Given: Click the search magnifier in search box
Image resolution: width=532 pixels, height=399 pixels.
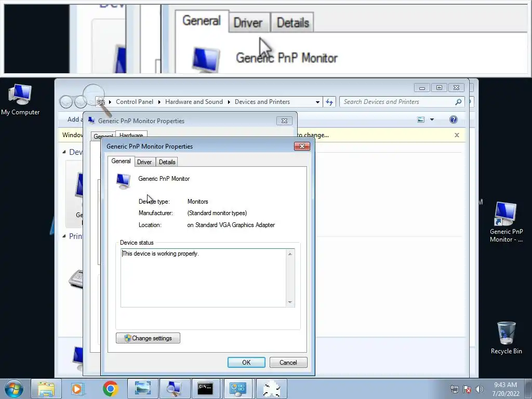Looking at the screenshot, I should (458, 102).
